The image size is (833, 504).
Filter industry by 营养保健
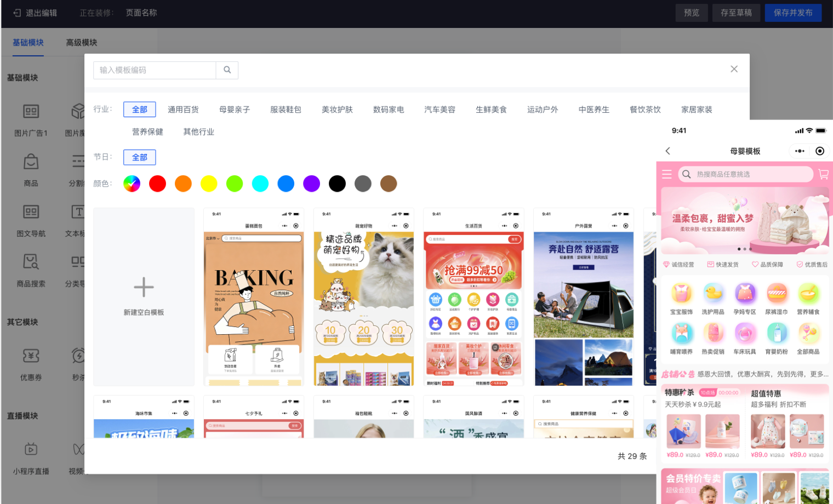click(x=147, y=132)
